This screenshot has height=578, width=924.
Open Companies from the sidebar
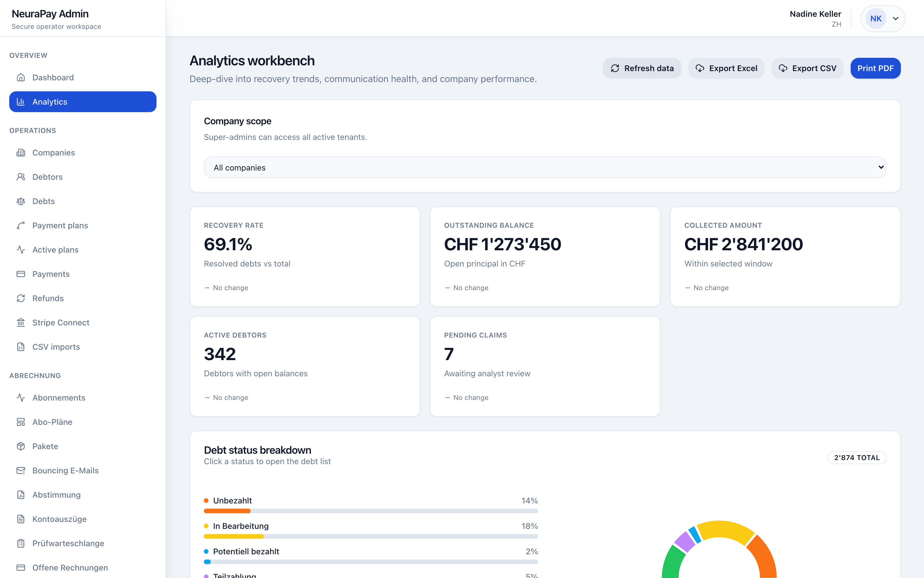[83, 153]
